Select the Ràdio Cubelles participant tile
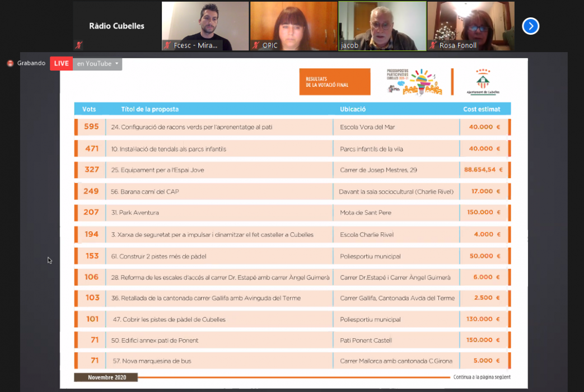Image resolution: width=584 pixels, height=392 pixels. [116, 26]
